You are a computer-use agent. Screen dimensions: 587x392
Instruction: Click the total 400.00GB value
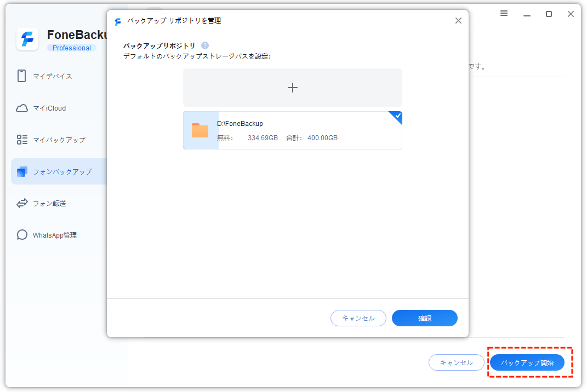(x=322, y=138)
